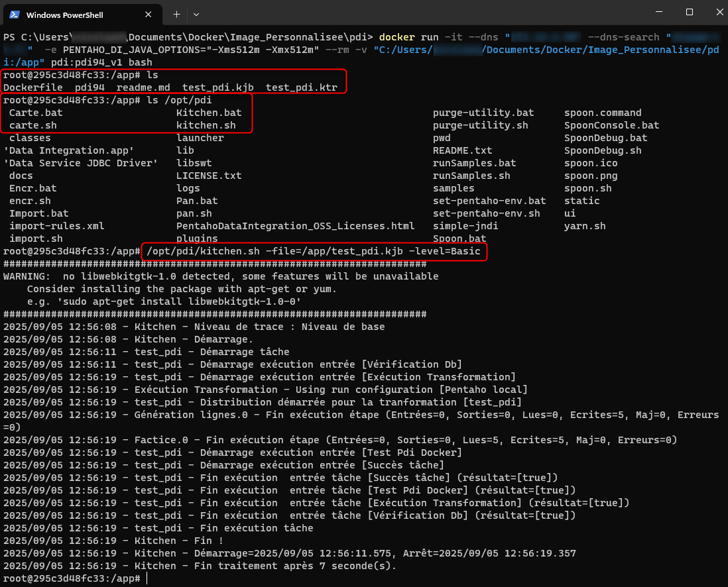This screenshot has width=728, height=587.
Task: Click the 'sudo apt-get install libwebkitgtk-1.0-0' text
Action: click(179, 301)
